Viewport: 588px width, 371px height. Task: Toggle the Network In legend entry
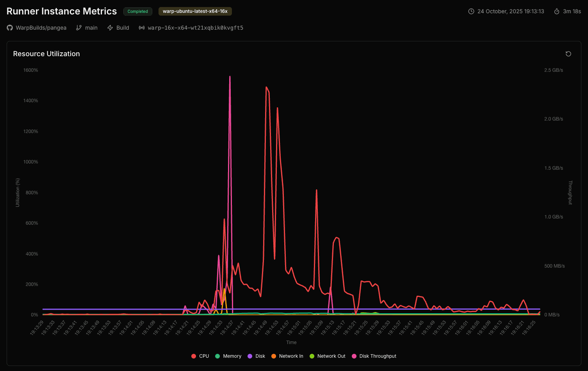tap(287, 356)
